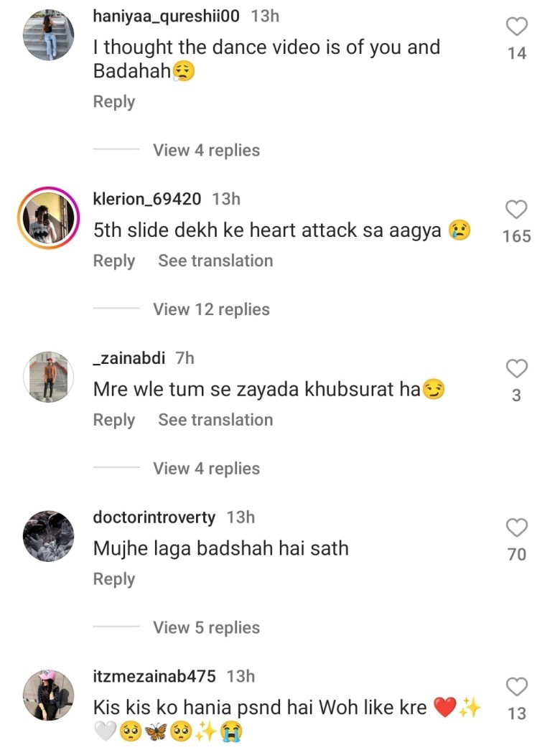The width and height of the screenshot is (560, 750).
Task: Expand View 12 replies thread
Action: tap(211, 309)
